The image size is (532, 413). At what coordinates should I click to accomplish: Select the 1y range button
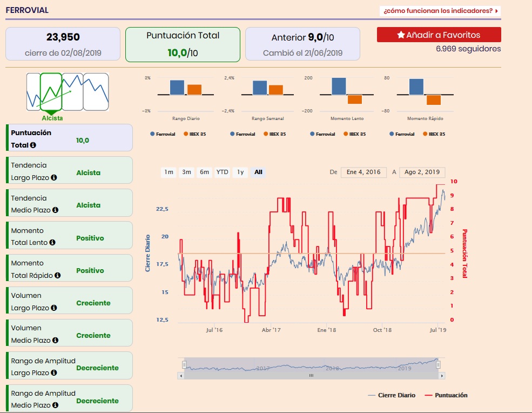coord(240,172)
